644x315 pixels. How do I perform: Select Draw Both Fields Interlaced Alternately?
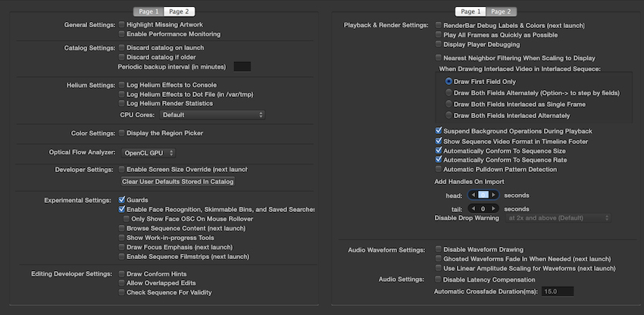pos(449,115)
